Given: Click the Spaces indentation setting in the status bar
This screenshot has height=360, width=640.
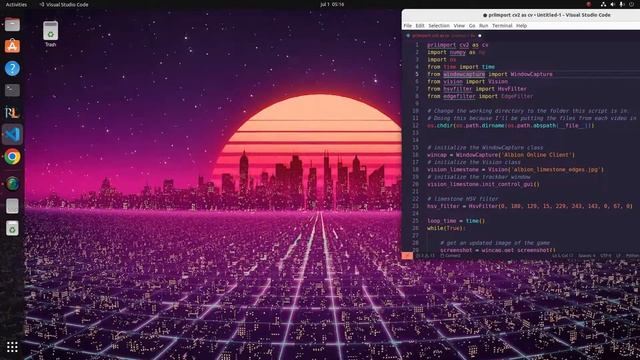Looking at the screenshot, I should click(x=587, y=256).
